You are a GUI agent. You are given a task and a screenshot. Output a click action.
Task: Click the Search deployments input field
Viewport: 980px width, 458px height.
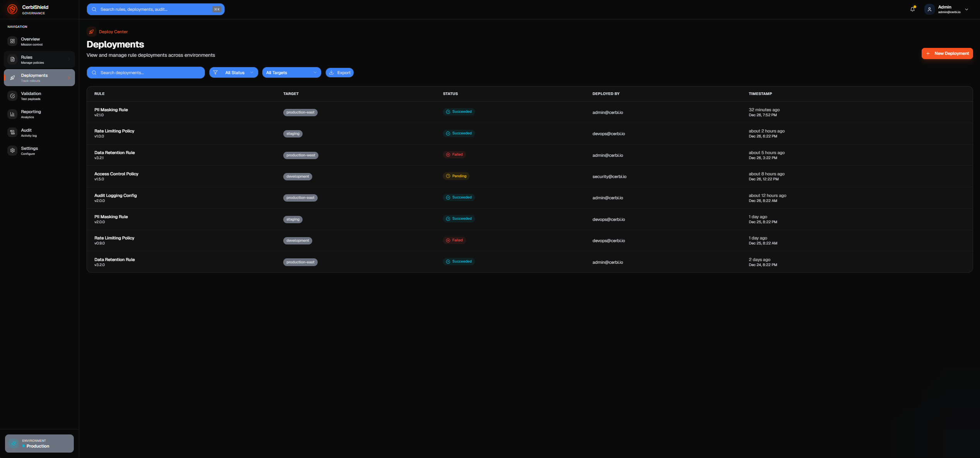click(x=145, y=72)
